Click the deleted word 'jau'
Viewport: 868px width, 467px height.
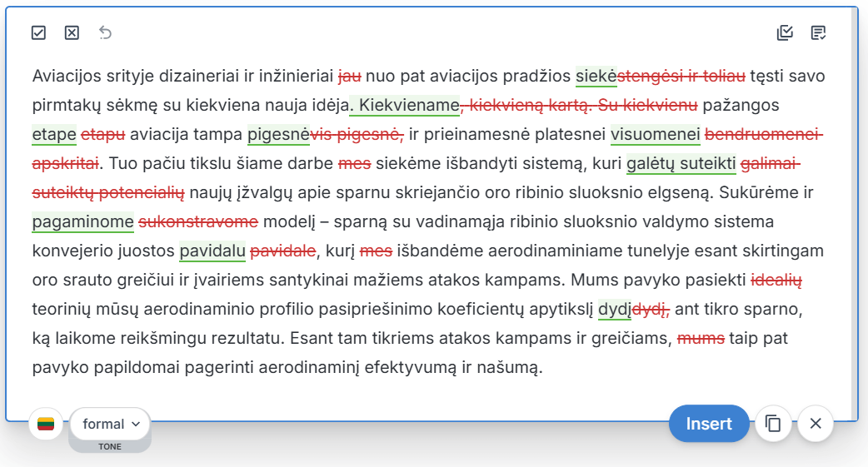[x=349, y=77]
